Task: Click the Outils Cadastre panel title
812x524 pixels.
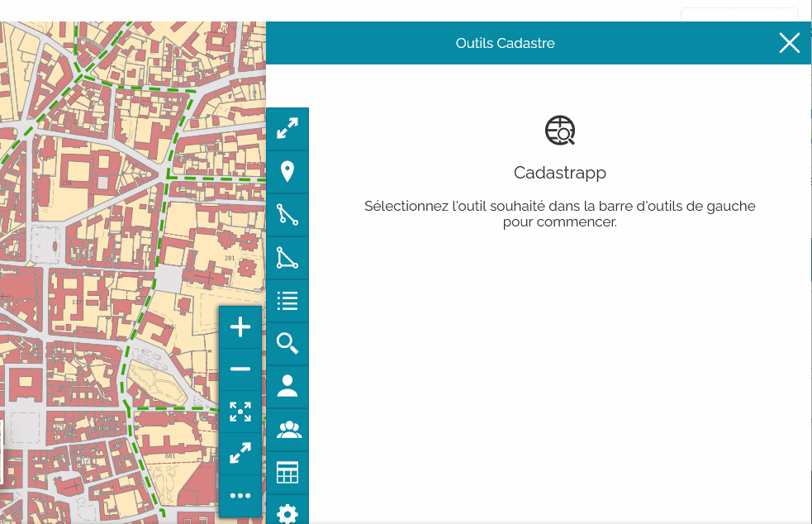Action: [505, 43]
